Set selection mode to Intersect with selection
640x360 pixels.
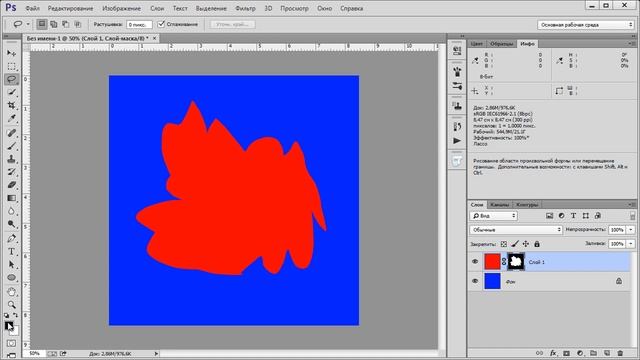[x=77, y=24]
